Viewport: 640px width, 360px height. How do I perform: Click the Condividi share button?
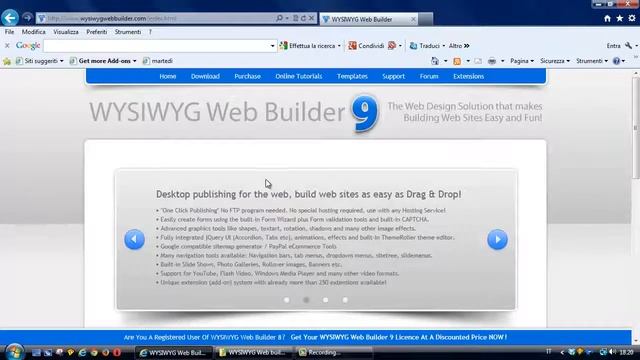366,46
